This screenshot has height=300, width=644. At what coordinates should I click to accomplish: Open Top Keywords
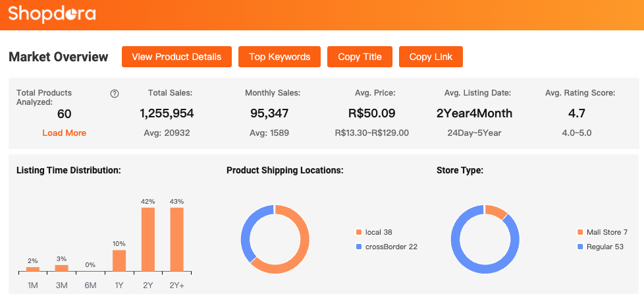point(279,57)
